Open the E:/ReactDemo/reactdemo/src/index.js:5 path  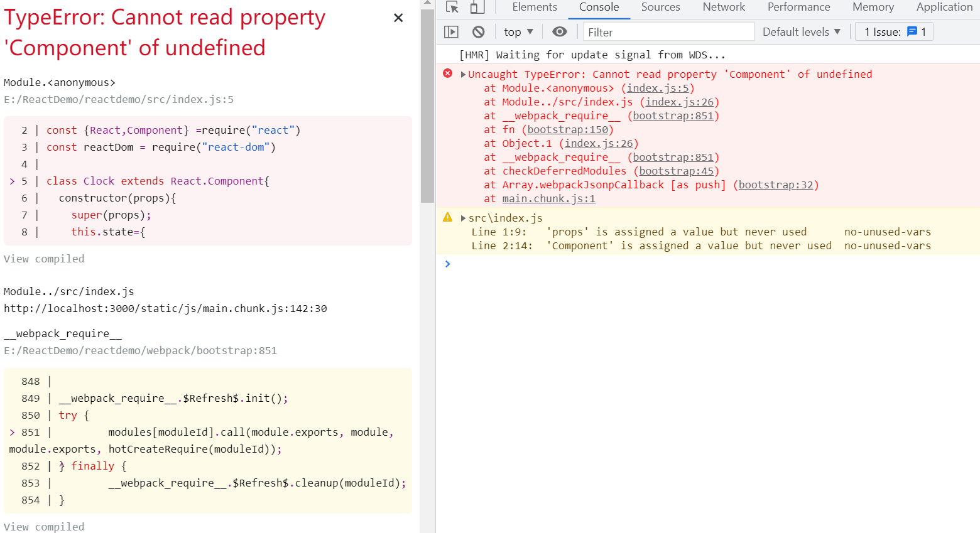(119, 100)
